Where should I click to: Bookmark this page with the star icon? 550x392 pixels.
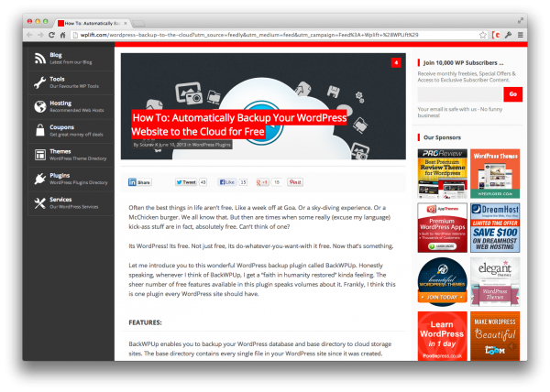pyautogui.click(x=483, y=35)
